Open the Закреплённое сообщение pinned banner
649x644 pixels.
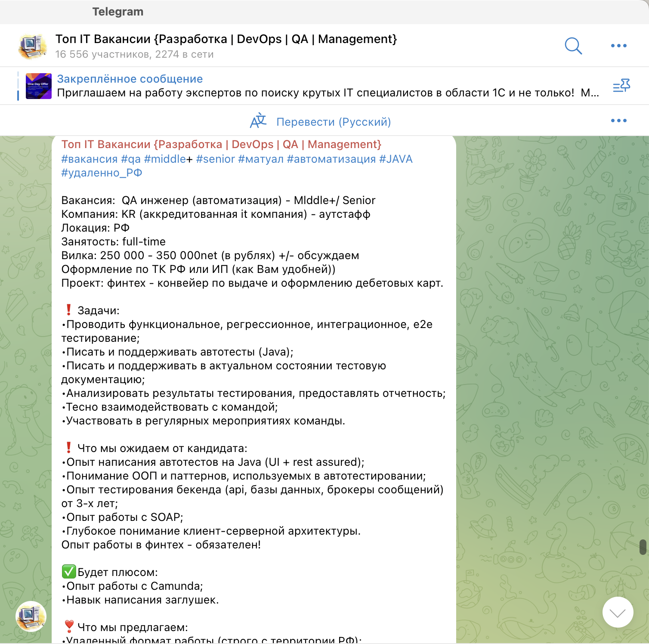[x=130, y=79]
